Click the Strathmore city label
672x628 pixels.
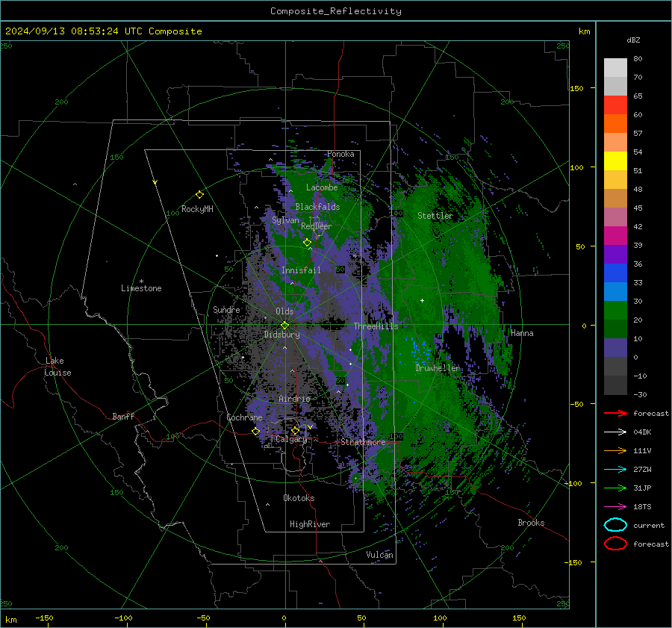click(363, 442)
